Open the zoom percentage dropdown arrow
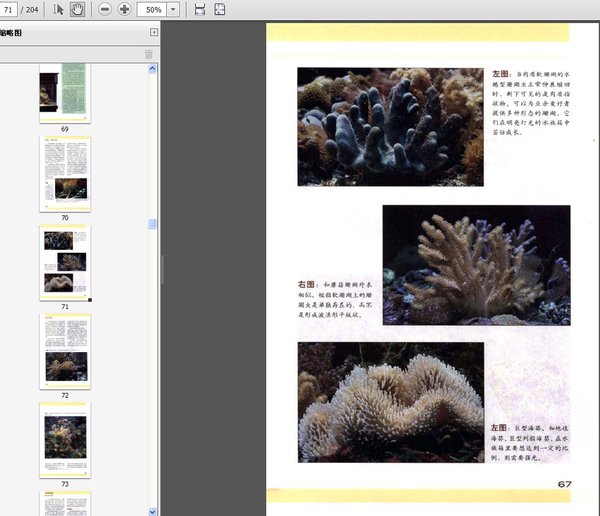The image size is (600, 516). coord(174,9)
